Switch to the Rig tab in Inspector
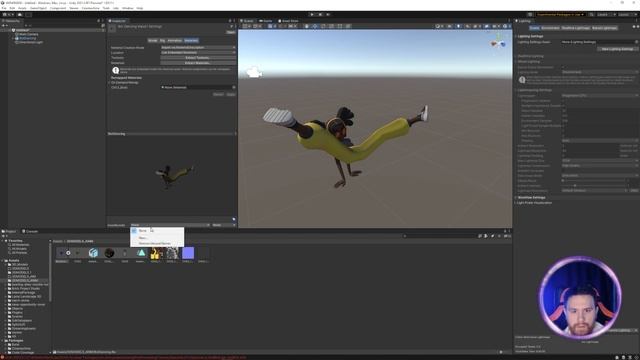 (162, 40)
